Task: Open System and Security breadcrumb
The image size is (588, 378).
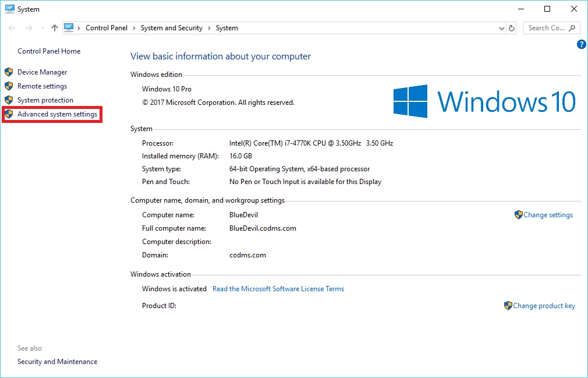Action: [x=171, y=28]
